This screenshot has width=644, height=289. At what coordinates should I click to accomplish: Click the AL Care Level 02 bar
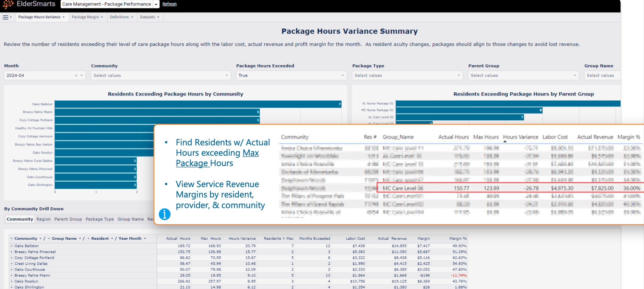pos(460,117)
